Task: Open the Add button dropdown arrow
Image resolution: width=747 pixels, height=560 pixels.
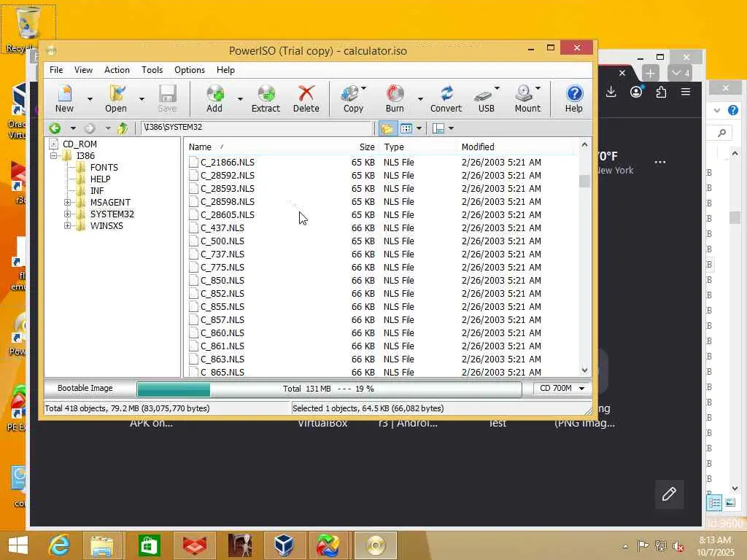Action: click(x=240, y=99)
